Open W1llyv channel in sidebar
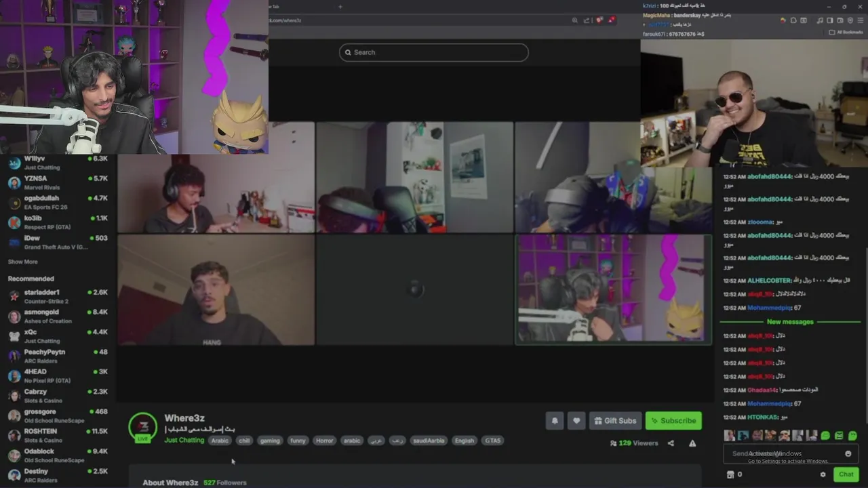This screenshot has height=488, width=868. pyautogui.click(x=58, y=163)
